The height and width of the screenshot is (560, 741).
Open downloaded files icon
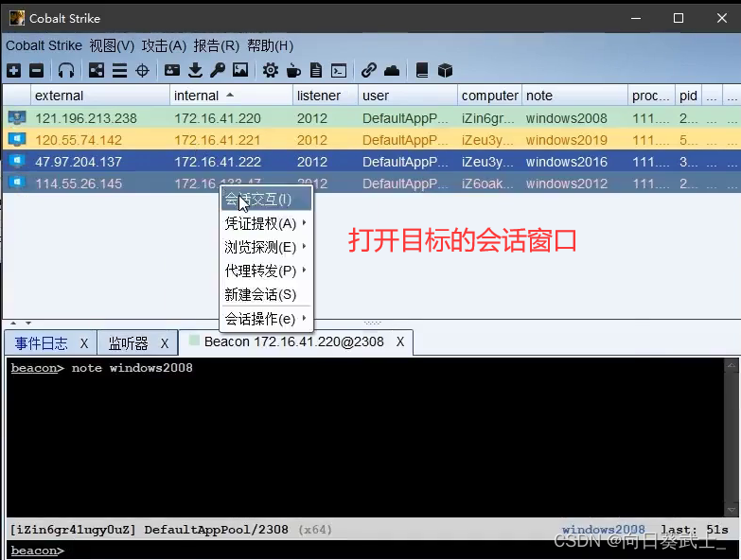point(195,71)
